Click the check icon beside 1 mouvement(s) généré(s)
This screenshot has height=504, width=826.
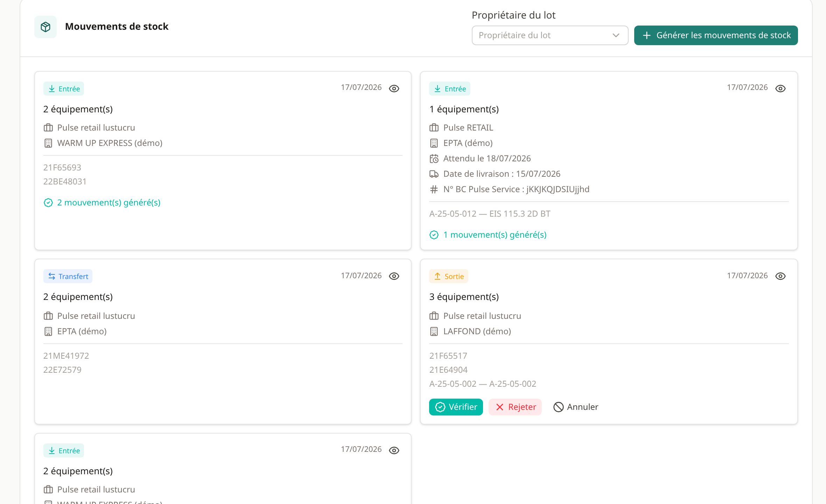pos(434,235)
